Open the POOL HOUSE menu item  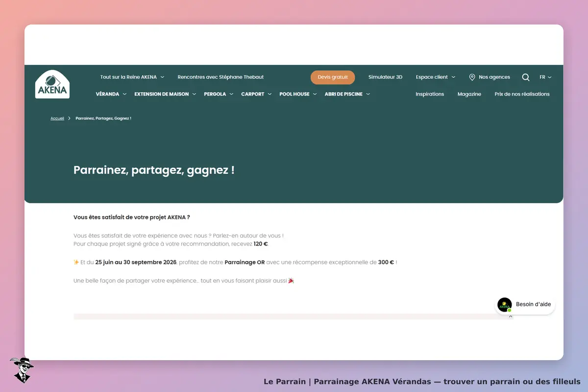coord(294,94)
